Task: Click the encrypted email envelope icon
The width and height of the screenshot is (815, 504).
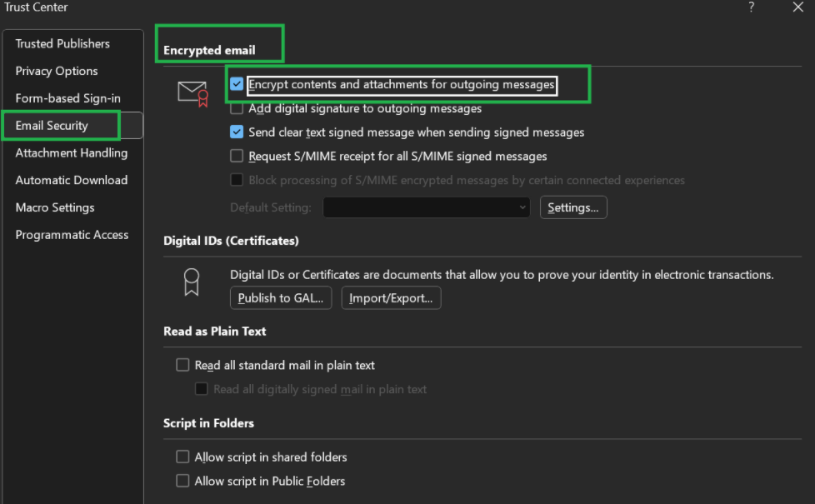Action: click(193, 93)
